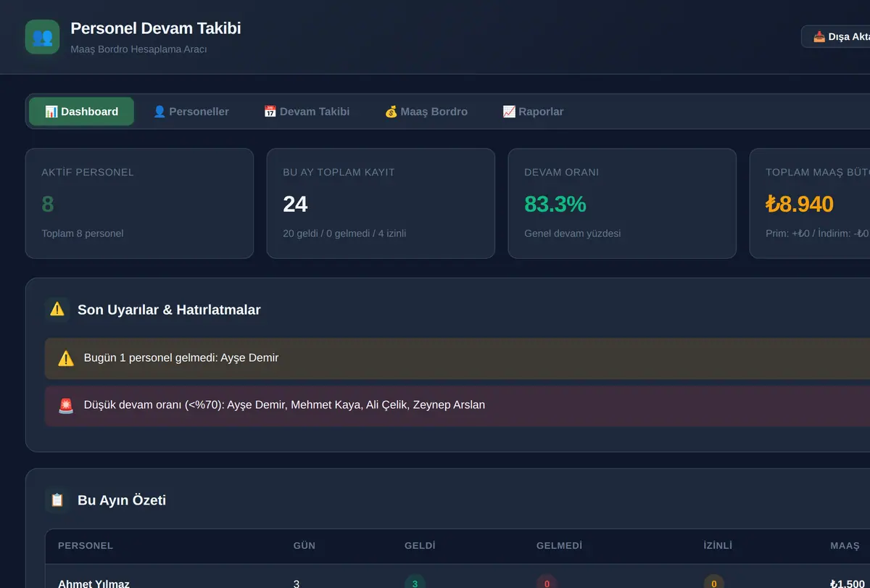870x588 pixels.
Task: Click the MAAŞ column header
Action: pos(845,546)
